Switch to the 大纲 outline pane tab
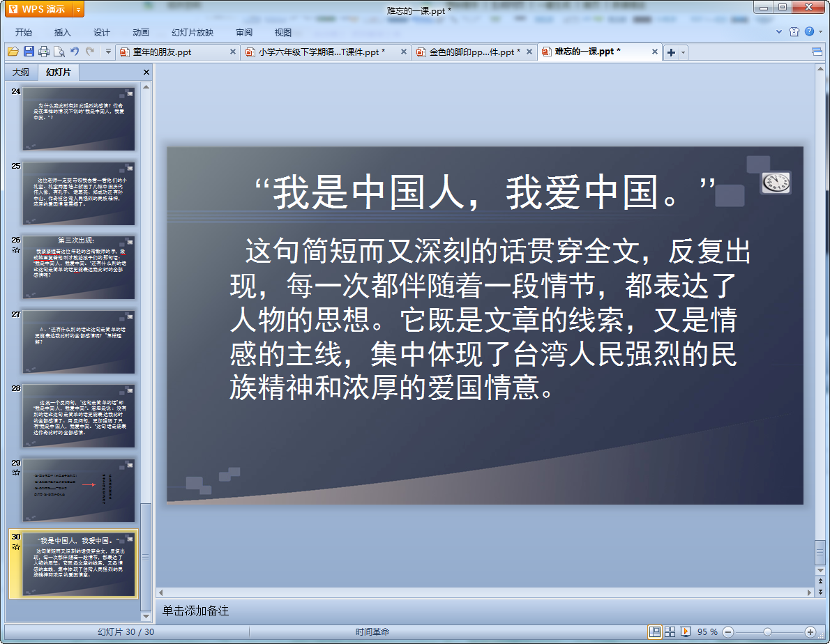Screen dimensions: 830x644 21,72
